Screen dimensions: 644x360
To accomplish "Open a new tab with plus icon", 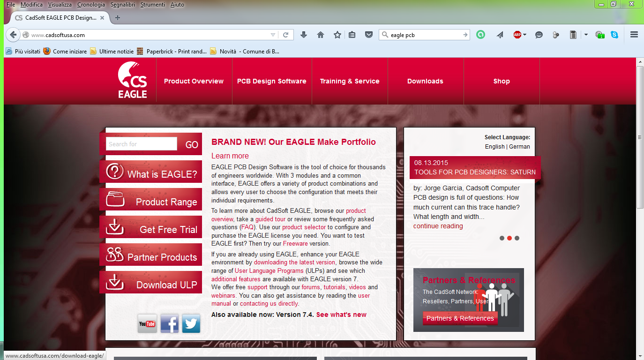I will (x=118, y=18).
